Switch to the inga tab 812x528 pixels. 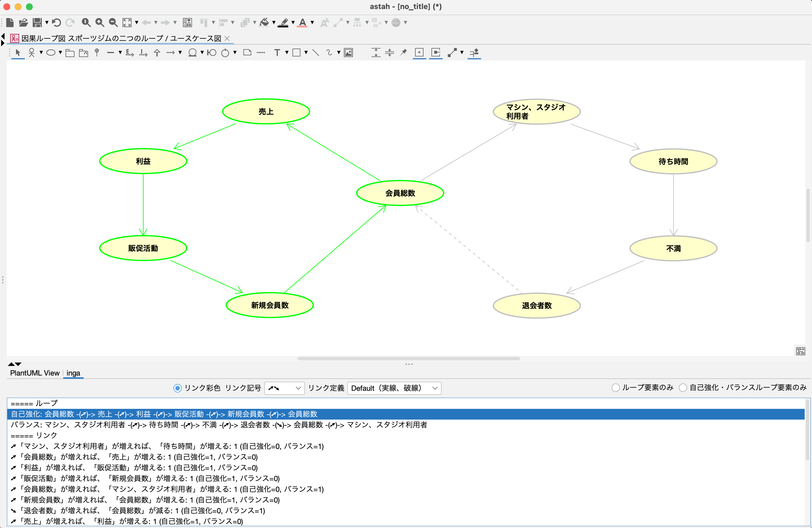pos(73,373)
